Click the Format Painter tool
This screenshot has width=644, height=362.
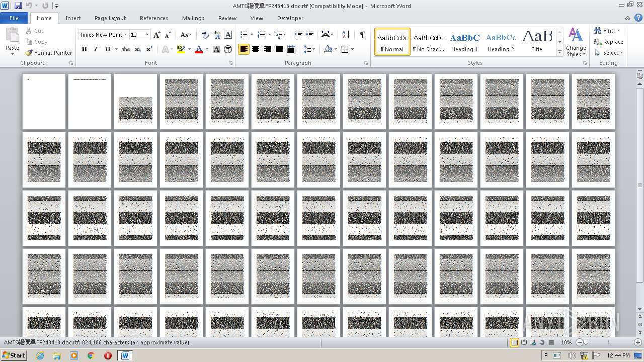(x=49, y=53)
